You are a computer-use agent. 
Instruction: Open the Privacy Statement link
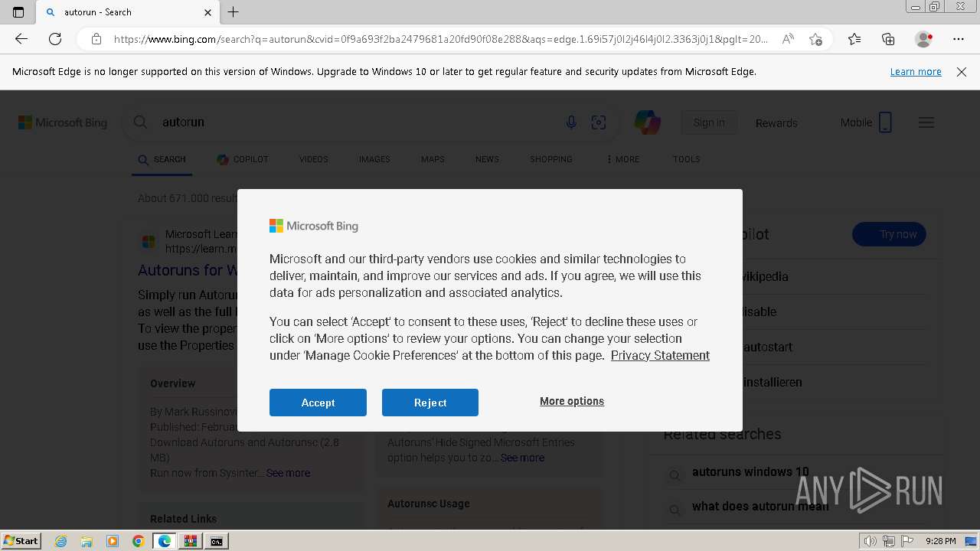[660, 355]
